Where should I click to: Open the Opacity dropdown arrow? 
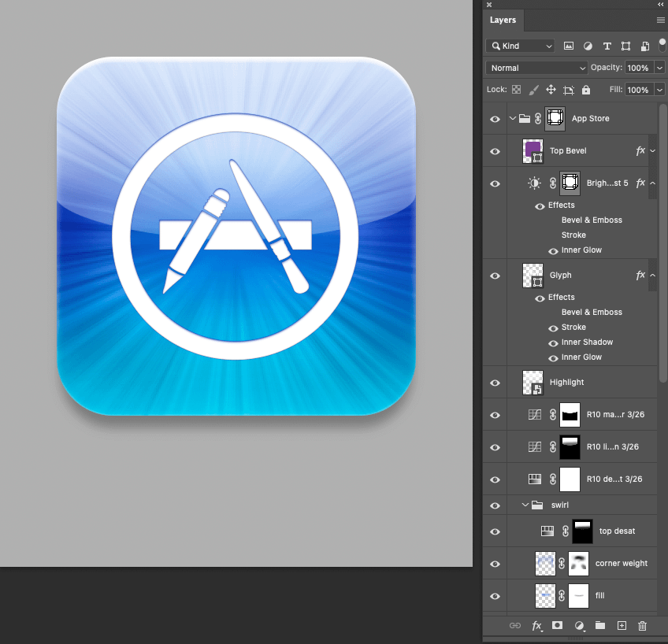coord(659,68)
